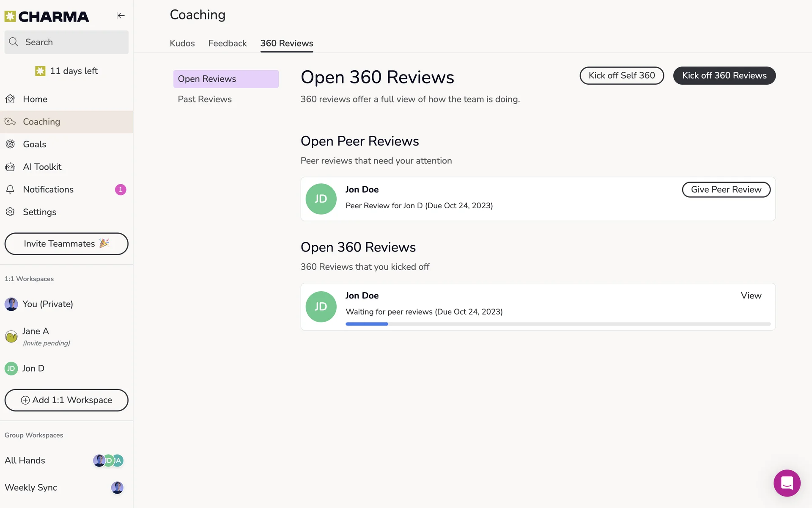Open the chat support bubble icon
Screen dimensions: 812x508
point(787,483)
